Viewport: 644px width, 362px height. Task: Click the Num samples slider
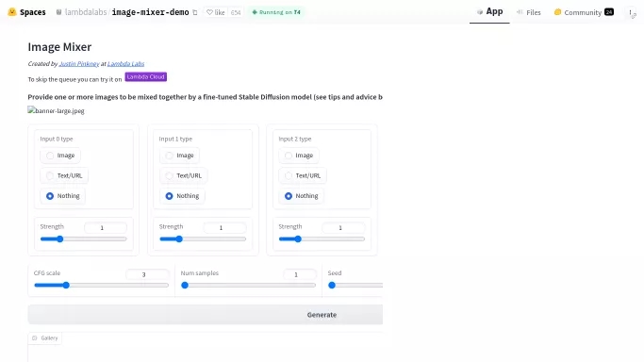249,286
